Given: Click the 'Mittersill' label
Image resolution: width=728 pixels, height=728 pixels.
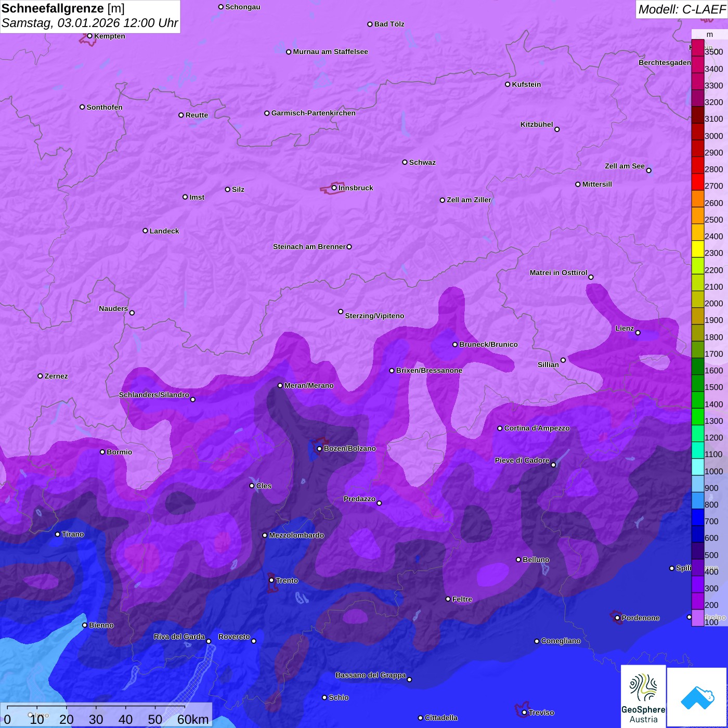Looking at the screenshot, I should pyautogui.click(x=597, y=184).
